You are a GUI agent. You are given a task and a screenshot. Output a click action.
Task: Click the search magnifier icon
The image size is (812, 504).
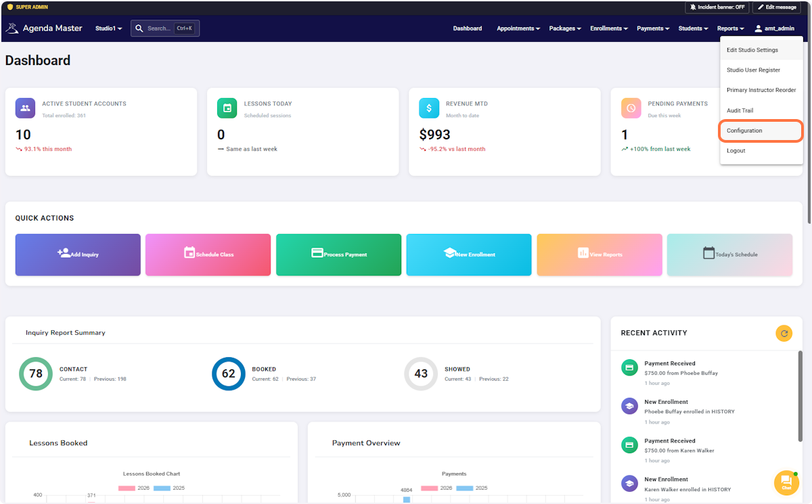coord(139,28)
